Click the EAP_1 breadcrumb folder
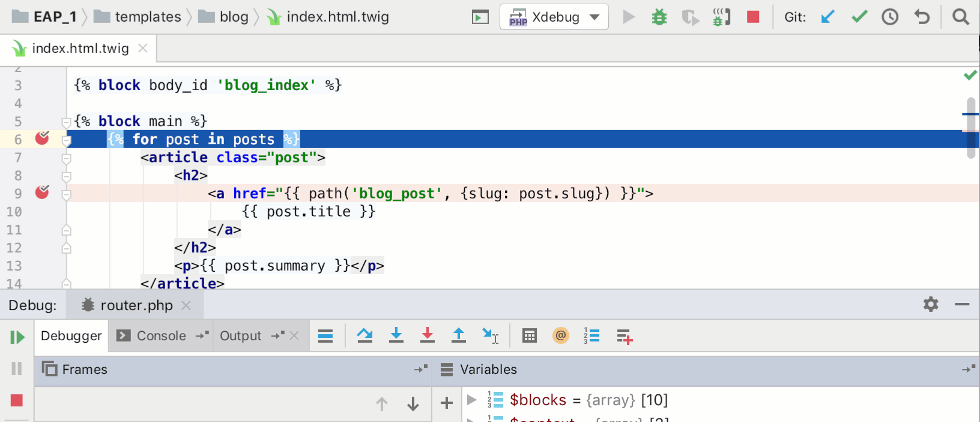The width and height of the screenshot is (980, 422). point(44,17)
